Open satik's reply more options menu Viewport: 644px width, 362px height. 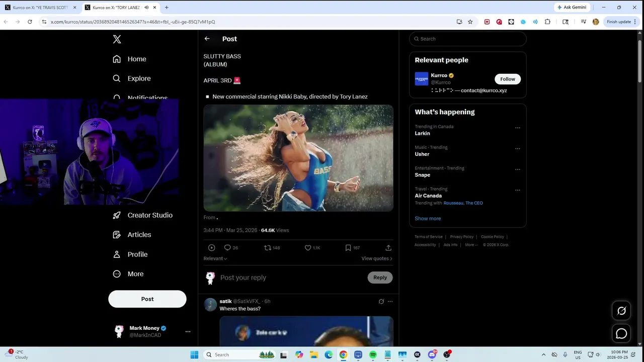[390, 302]
